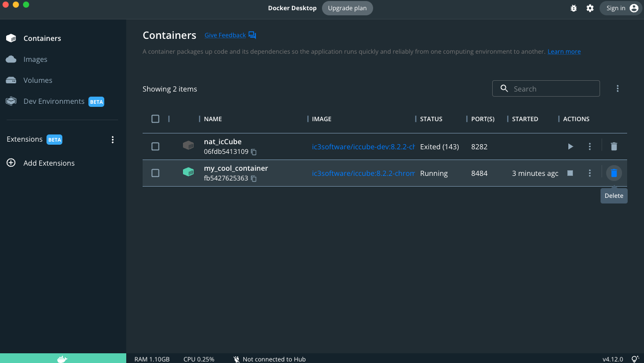The height and width of the screenshot is (363, 644).
Task: Stop the my_cool_container container
Action: [x=570, y=173]
